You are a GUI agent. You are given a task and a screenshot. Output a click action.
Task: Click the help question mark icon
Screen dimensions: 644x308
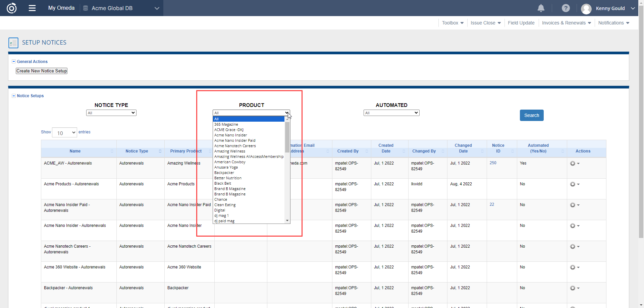pos(566,8)
